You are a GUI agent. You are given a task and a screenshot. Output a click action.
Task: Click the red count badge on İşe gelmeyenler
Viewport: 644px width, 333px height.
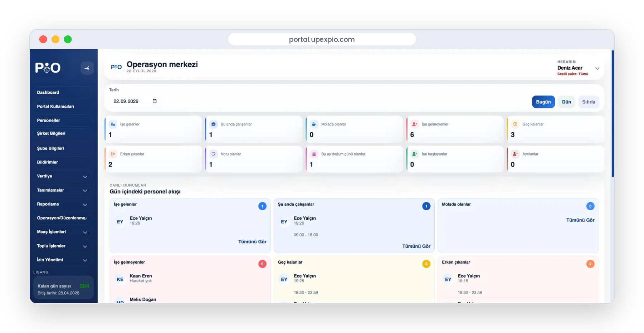pos(262,264)
